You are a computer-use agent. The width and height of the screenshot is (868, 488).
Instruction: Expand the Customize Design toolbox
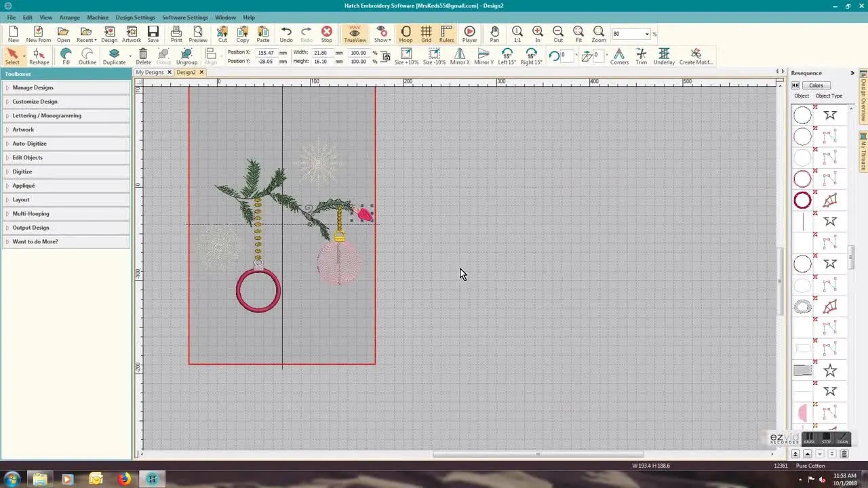pos(66,102)
